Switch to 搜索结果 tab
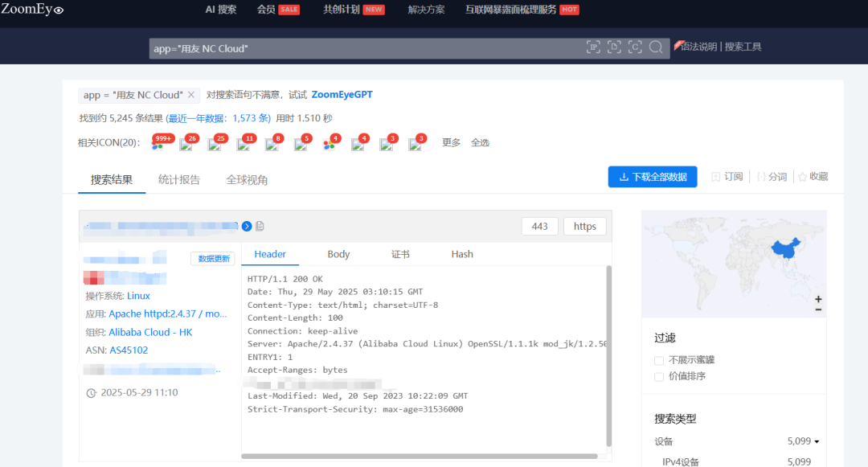 pyautogui.click(x=112, y=180)
